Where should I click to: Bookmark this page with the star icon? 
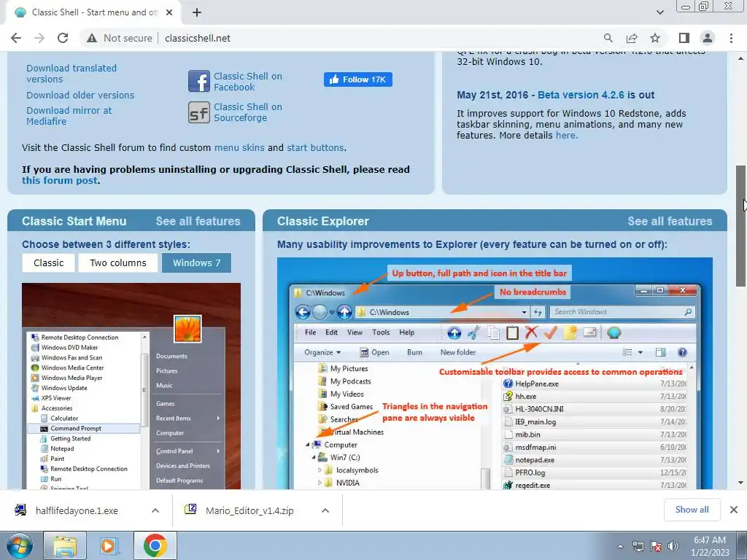pyautogui.click(x=655, y=38)
